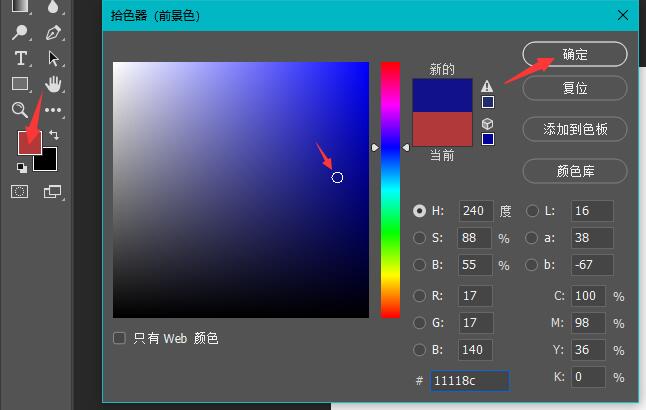The image size is (646, 410).
Task: Click the Y field showing 36
Action: 588,350
